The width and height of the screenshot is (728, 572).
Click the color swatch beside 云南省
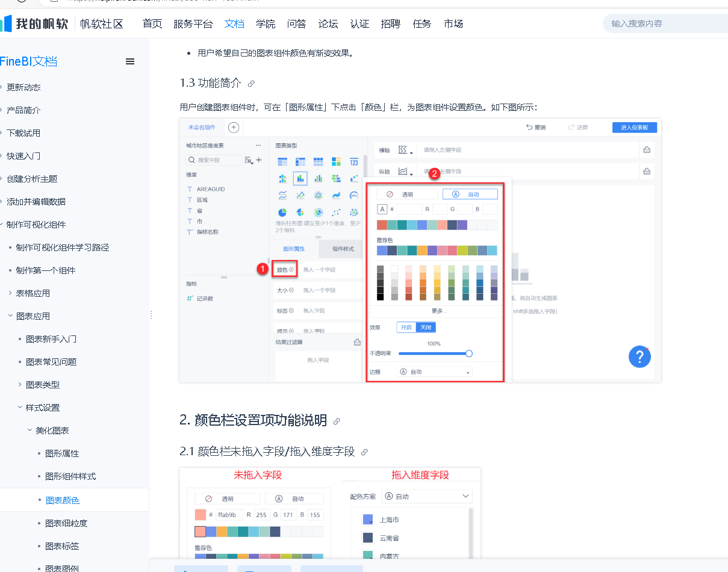click(x=367, y=538)
